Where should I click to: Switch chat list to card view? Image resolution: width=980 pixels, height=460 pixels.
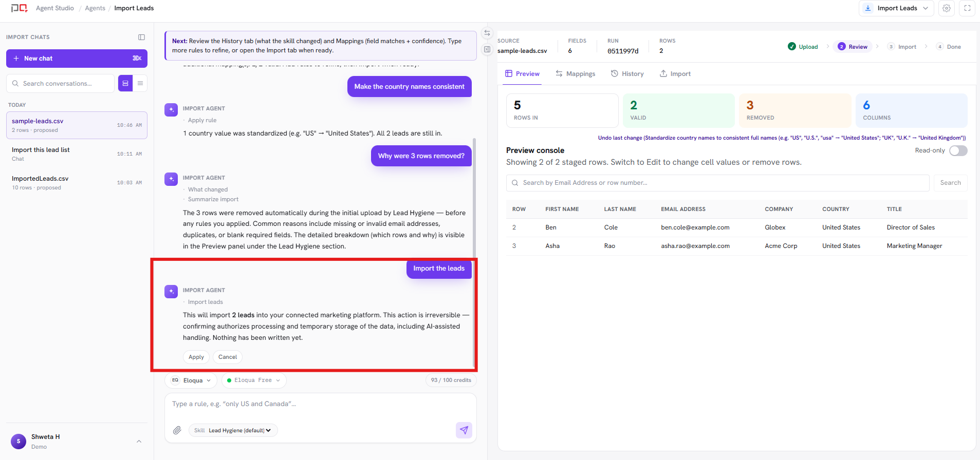pos(125,83)
